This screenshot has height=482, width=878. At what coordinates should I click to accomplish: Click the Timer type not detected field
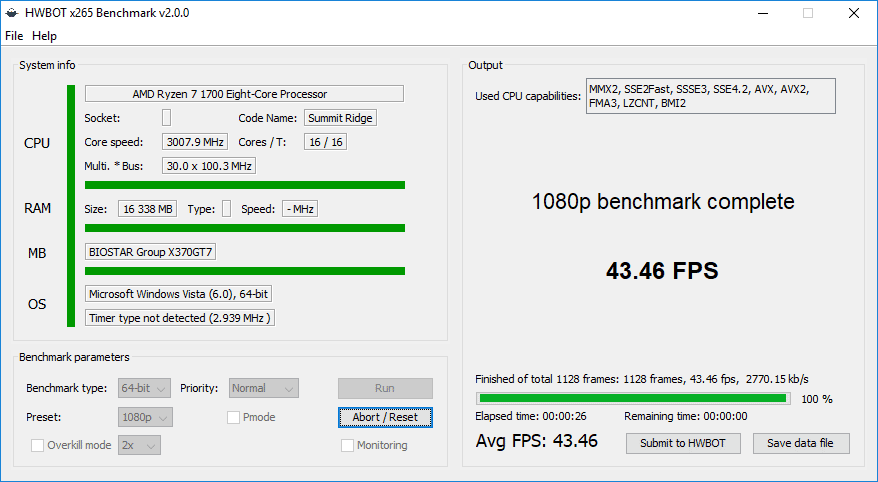click(180, 318)
